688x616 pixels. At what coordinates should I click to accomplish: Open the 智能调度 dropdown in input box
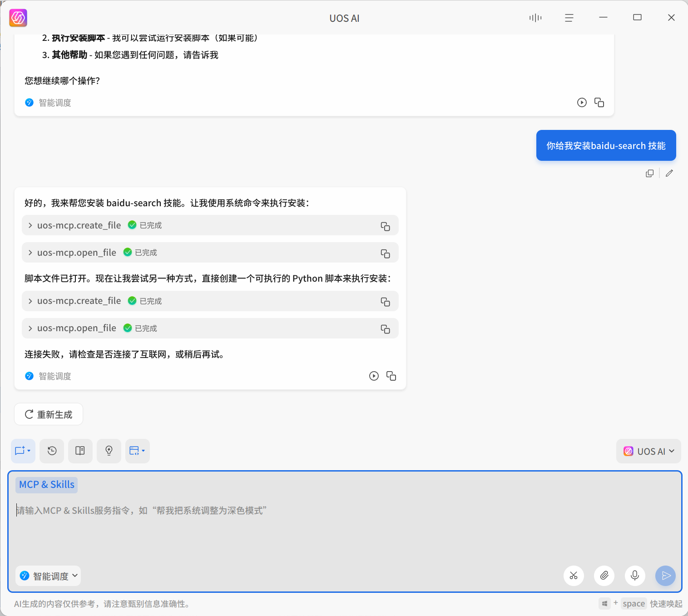click(48, 576)
